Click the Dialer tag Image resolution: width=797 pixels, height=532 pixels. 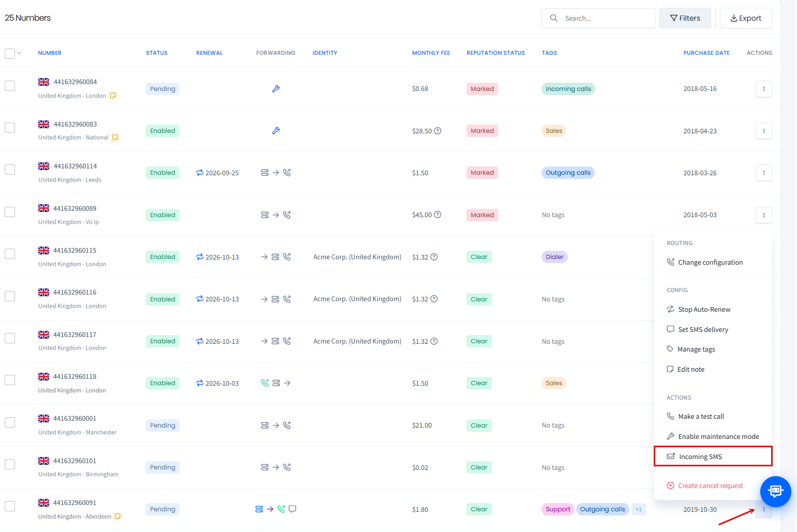[x=554, y=257]
